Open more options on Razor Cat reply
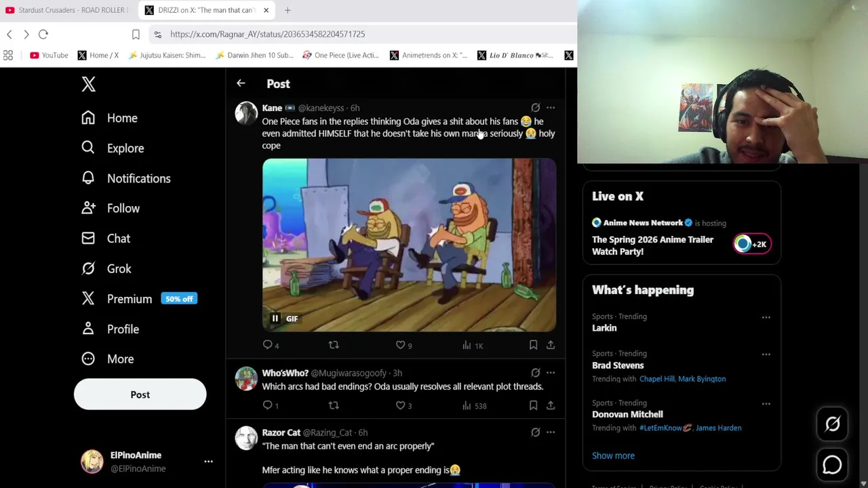 (x=551, y=432)
